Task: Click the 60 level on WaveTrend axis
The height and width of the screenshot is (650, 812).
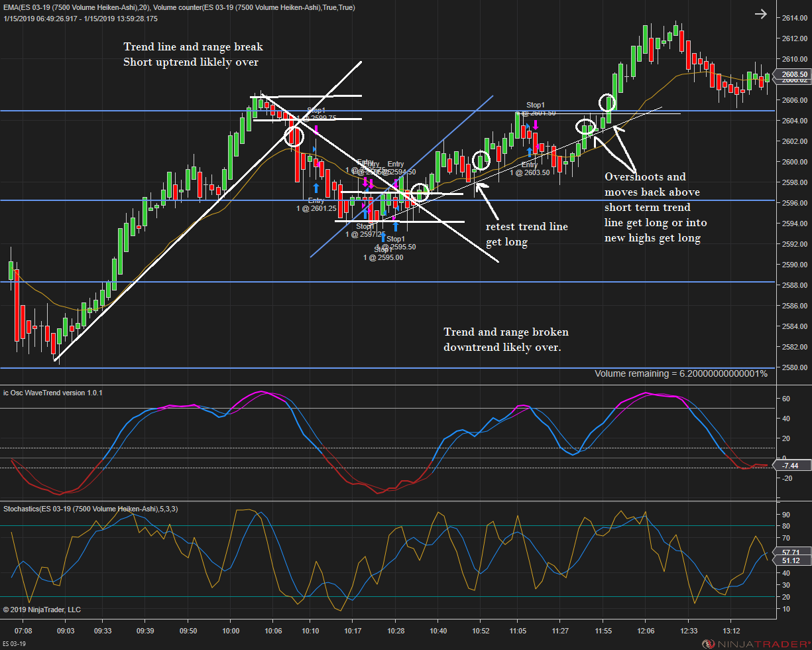Action: [786, 399]
